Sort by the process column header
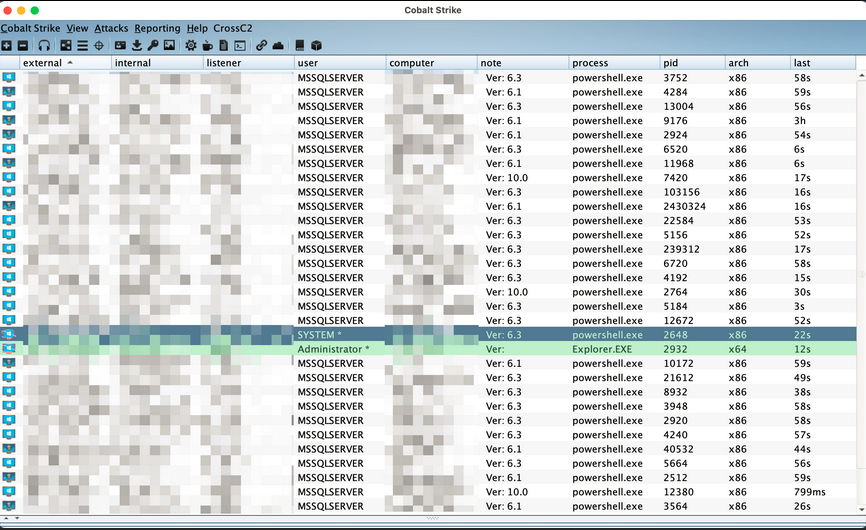 pyautogui.click(x=614, y=63)
